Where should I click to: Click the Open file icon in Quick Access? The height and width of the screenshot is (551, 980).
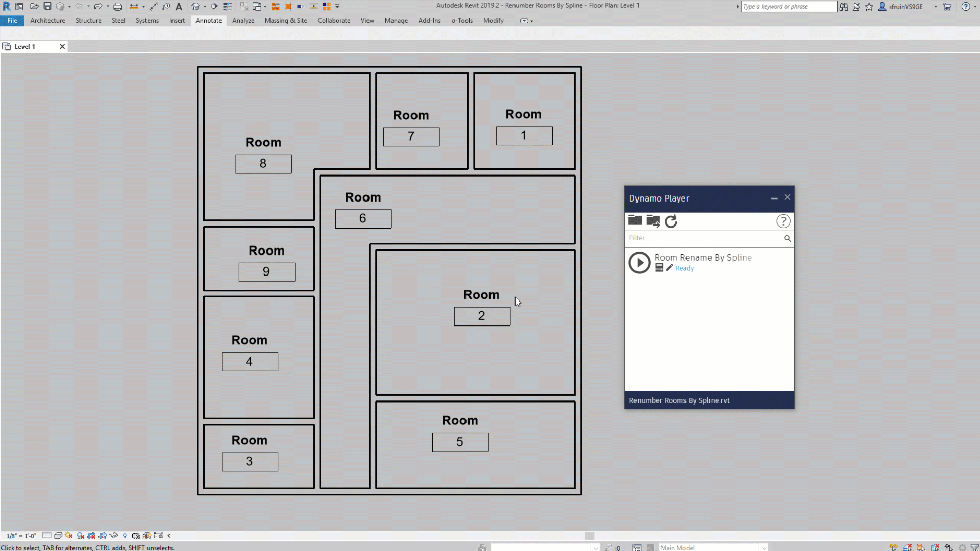[x=34, y=6]
